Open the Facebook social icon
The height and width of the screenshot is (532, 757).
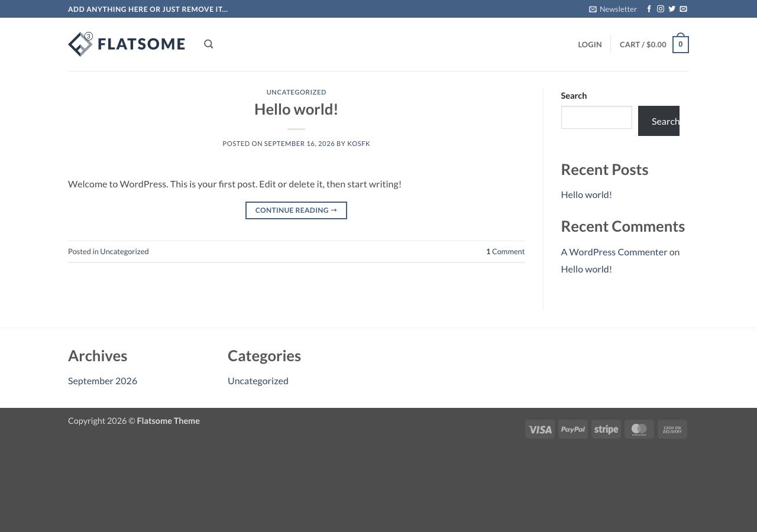tap(649, 9)
